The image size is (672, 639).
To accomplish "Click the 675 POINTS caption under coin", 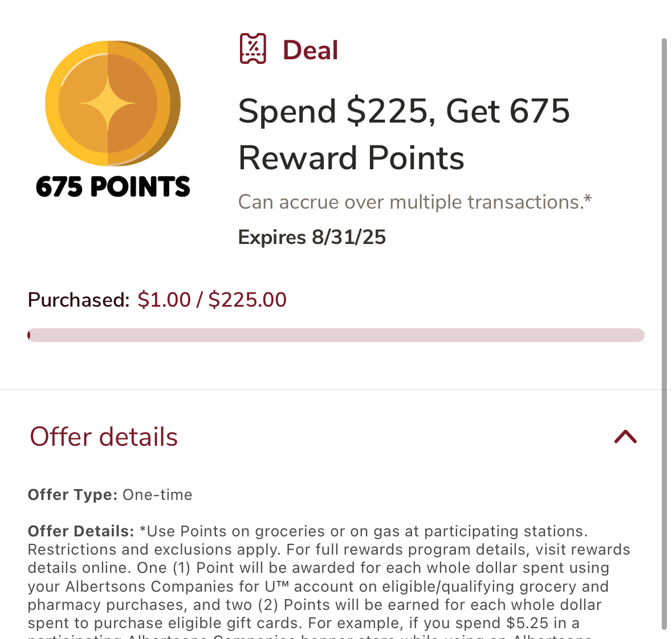I will pyautogui.click(x=113, y=187).
